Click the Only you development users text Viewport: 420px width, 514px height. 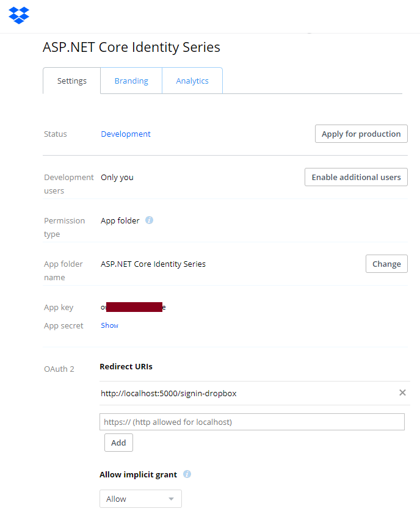tap(117, 177)
